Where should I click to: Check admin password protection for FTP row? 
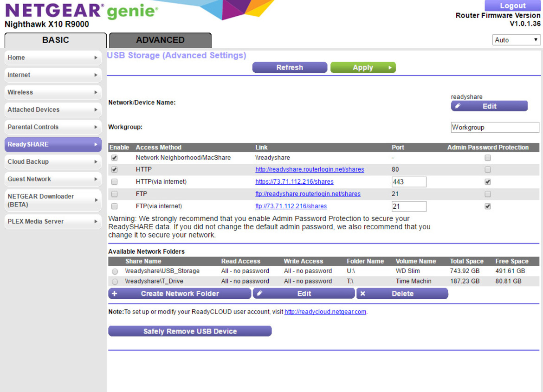coord(488,194)
